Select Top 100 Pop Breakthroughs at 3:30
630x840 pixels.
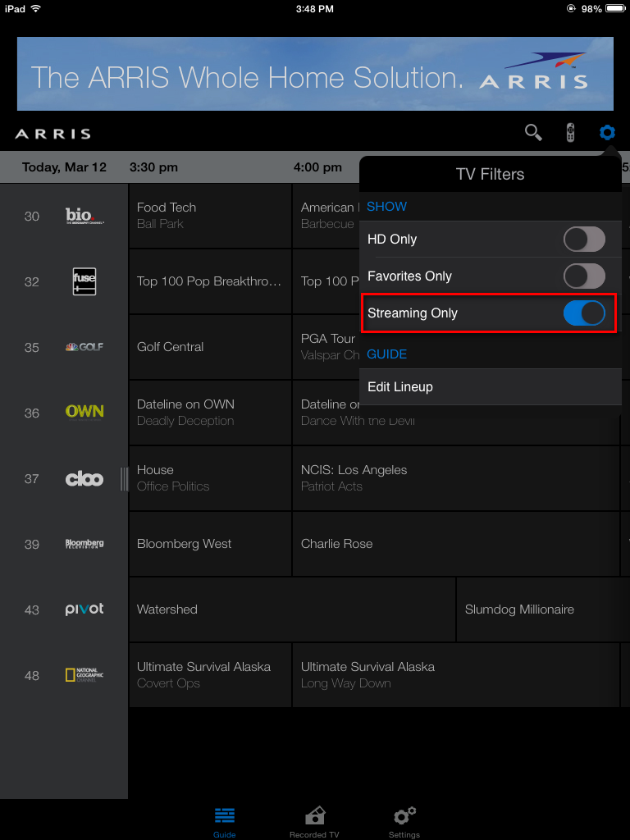[x=211, y=281]
